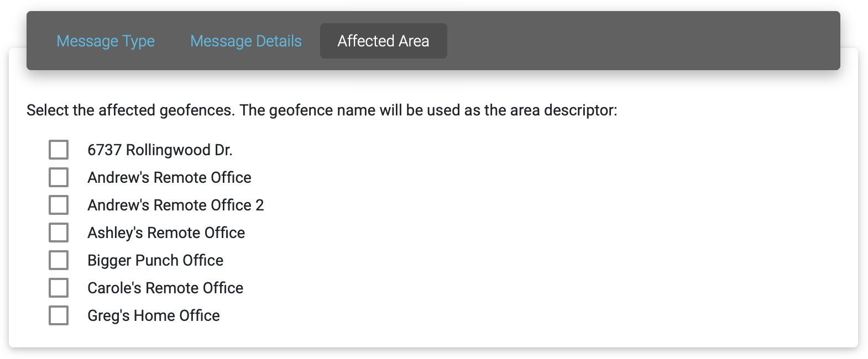The width and height of the screenshot is (868, 359).
Task: Click the Ashley's Remote Office label
Action: tap(166, 233)
